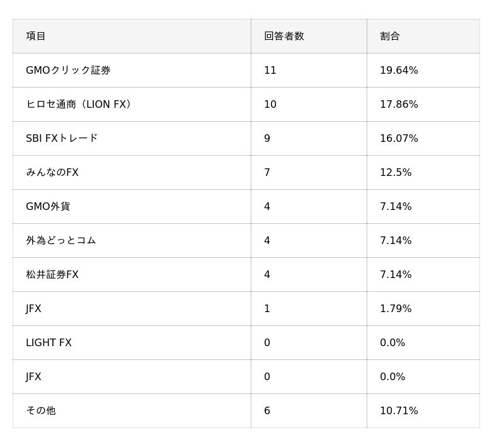Click the LIGHT FX row label
This screenshot has width=504, height=447.
pyautogui.click(x=49, y=342)
